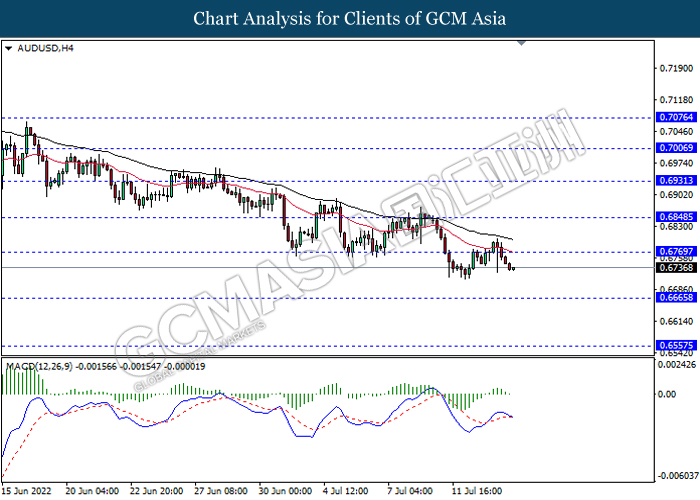
Task: Click the 0.71180 axis value
Action: click(676, 100)
